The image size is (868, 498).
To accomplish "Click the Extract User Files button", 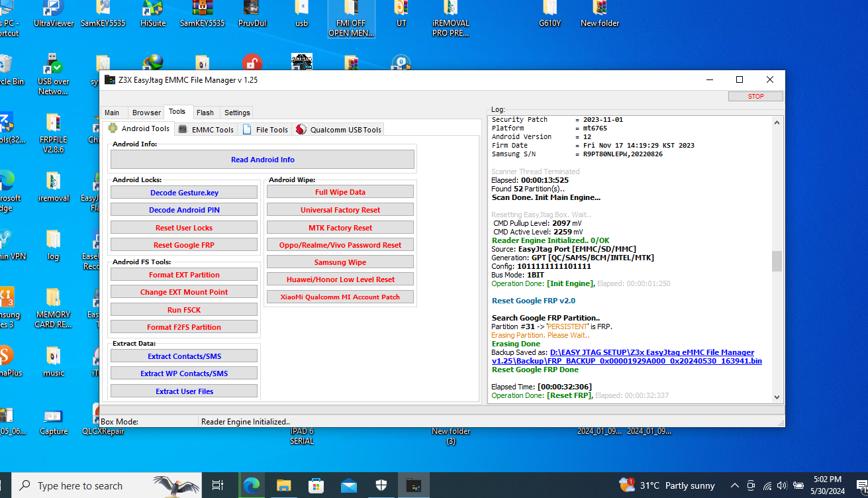I will (x=184, y=391).
